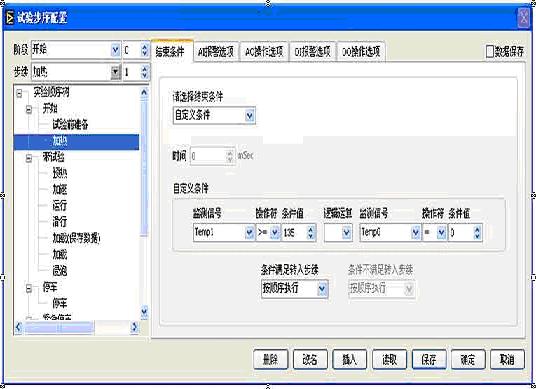Open the DO操作选项 tab
The image size is (536, 389).
361,52
